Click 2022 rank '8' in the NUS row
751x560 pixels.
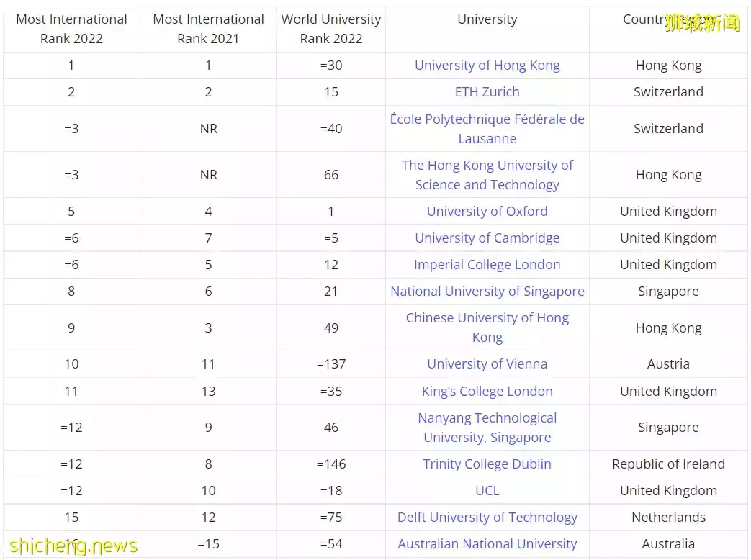71,292
